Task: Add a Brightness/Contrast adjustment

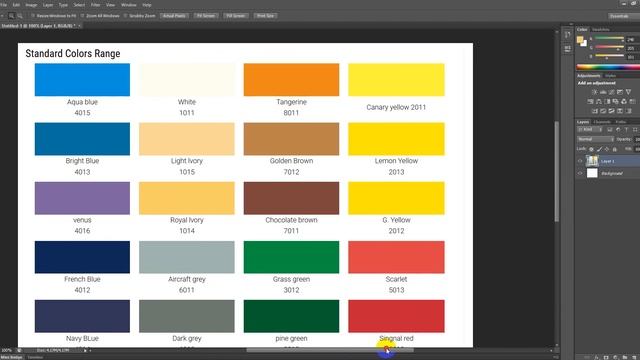Action: coord(595,92)
